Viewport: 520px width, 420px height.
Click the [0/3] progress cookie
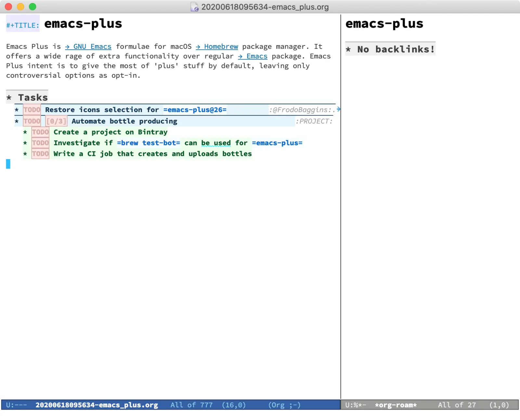pyautogui.click(x=56, y=121)
